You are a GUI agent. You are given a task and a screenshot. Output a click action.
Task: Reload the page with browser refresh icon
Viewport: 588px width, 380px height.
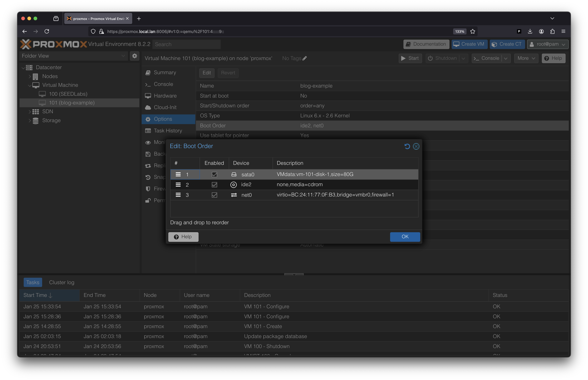click(47, 31)
